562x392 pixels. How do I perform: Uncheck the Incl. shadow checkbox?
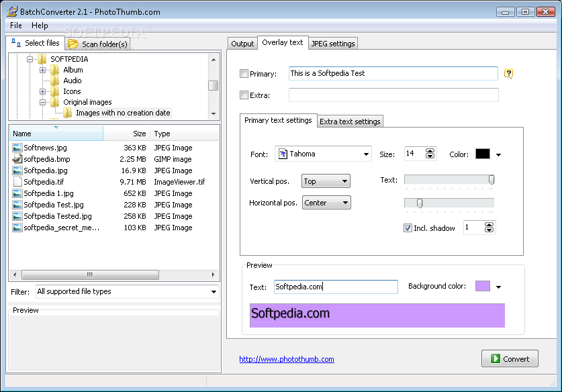[x=408, y=228]
